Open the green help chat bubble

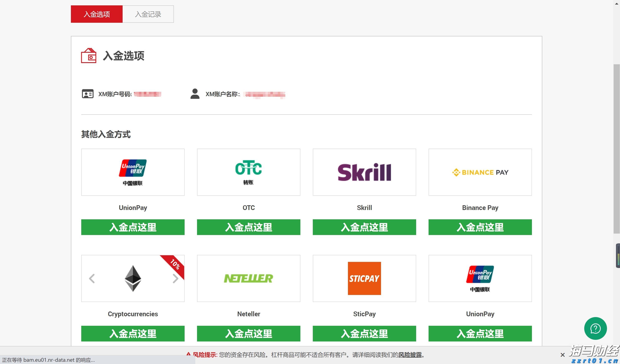pos(595,328)
